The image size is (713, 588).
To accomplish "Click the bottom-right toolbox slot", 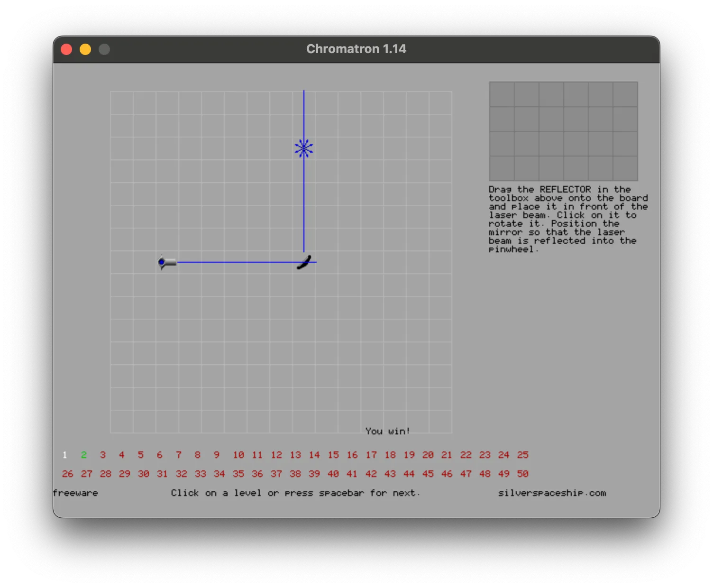I will 625,168.
